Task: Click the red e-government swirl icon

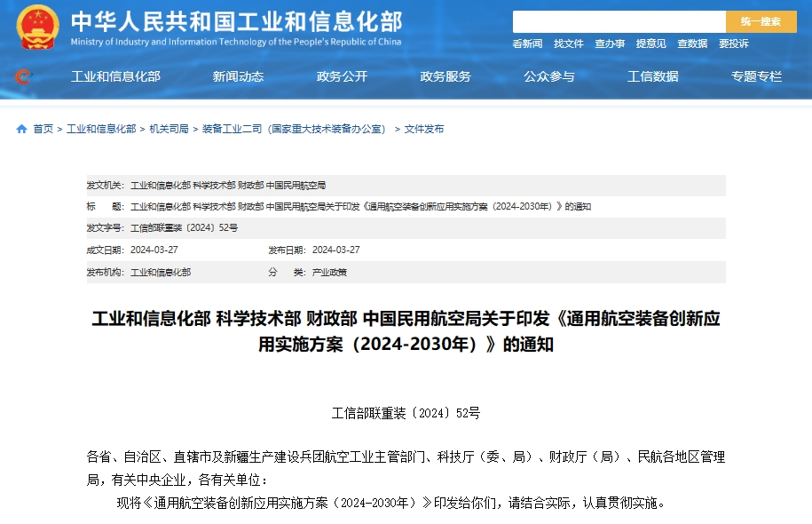Action: (x=23, y=76)
